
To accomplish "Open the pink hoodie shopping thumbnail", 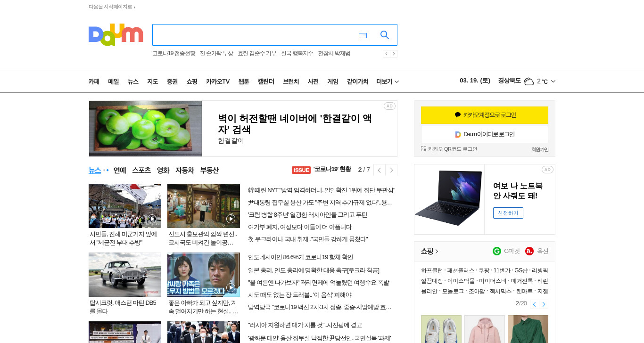I will pos(485,329).
